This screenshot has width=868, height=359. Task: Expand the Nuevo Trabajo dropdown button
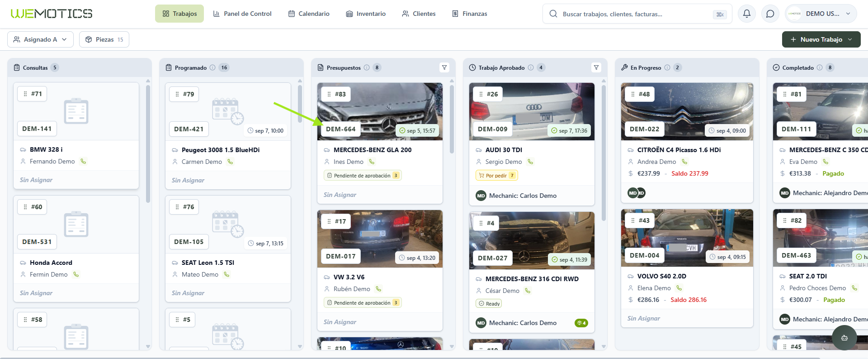click(821, 39)
